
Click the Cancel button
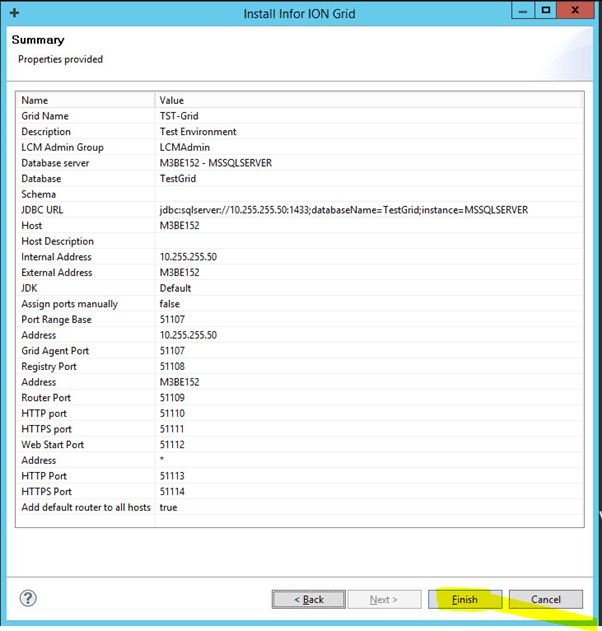[545, 599]
